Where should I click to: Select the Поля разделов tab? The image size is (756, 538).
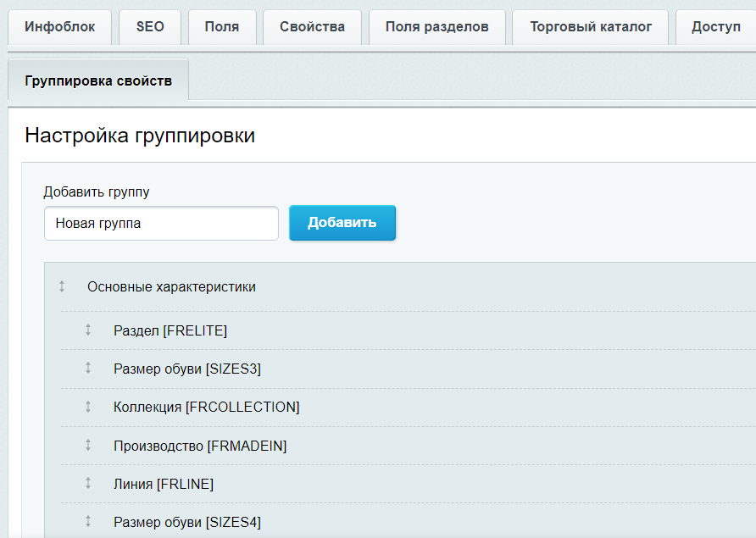[436, 27]
